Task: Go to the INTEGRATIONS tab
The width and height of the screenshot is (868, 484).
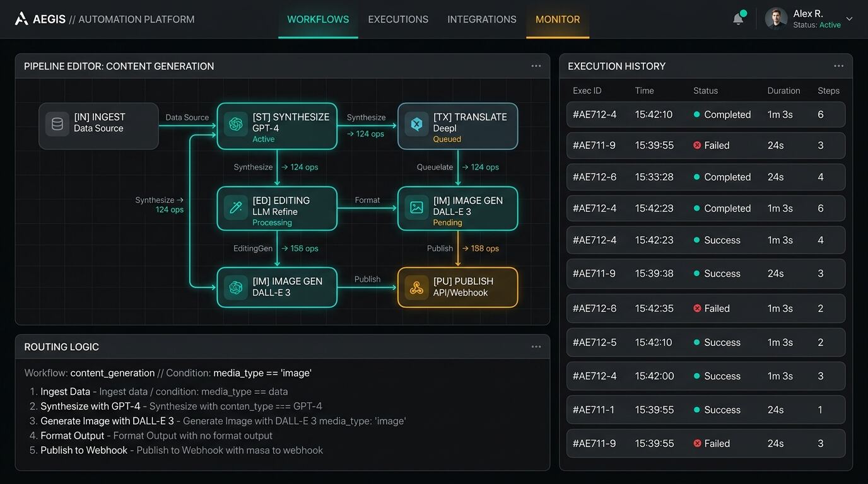Action: [482, 20]
